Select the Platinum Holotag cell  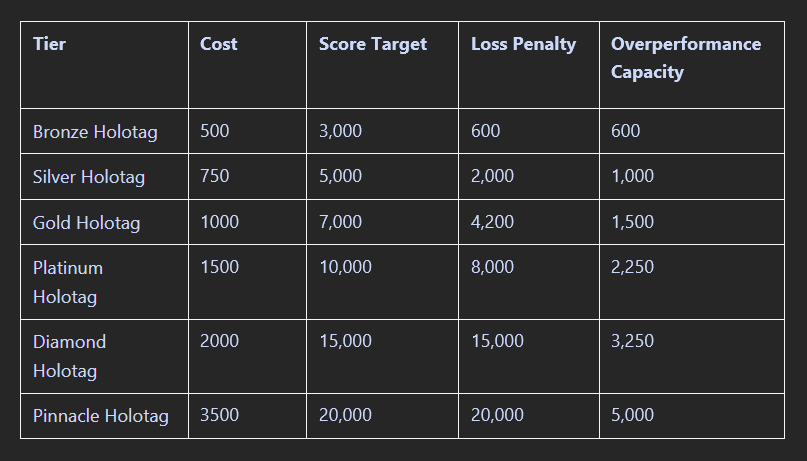tap(68, 282)
